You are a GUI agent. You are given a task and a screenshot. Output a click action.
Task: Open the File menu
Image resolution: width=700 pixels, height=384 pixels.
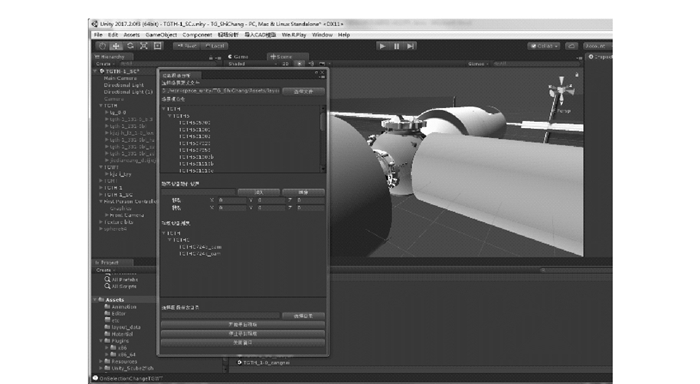98,35
